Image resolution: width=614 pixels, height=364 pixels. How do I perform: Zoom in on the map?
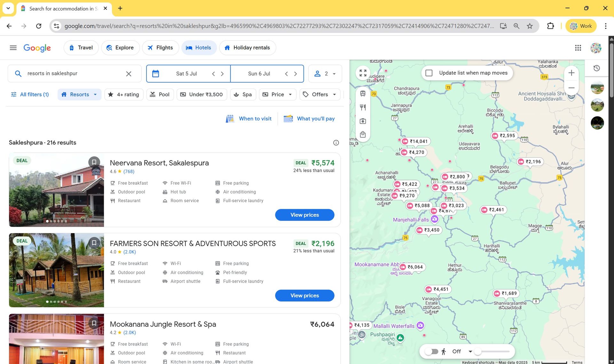click(x=571, y=73)
